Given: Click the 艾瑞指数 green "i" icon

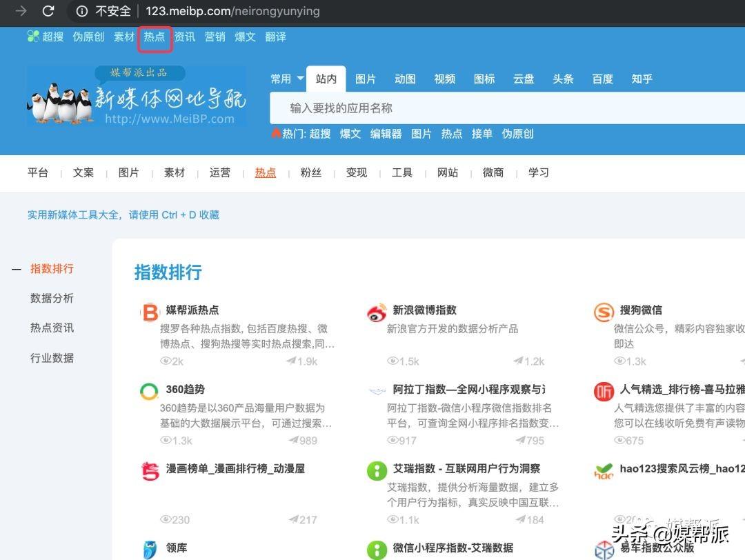Looking at the screenshot, I should (377, 470).
